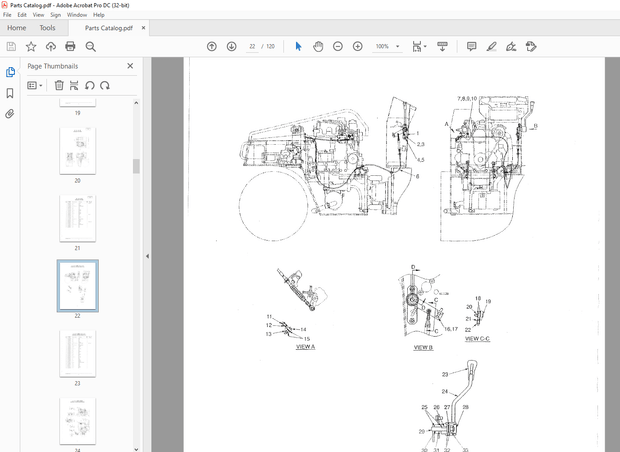Open the find text magnifier icon
620x452 pixels.
[x=91, y=47]
